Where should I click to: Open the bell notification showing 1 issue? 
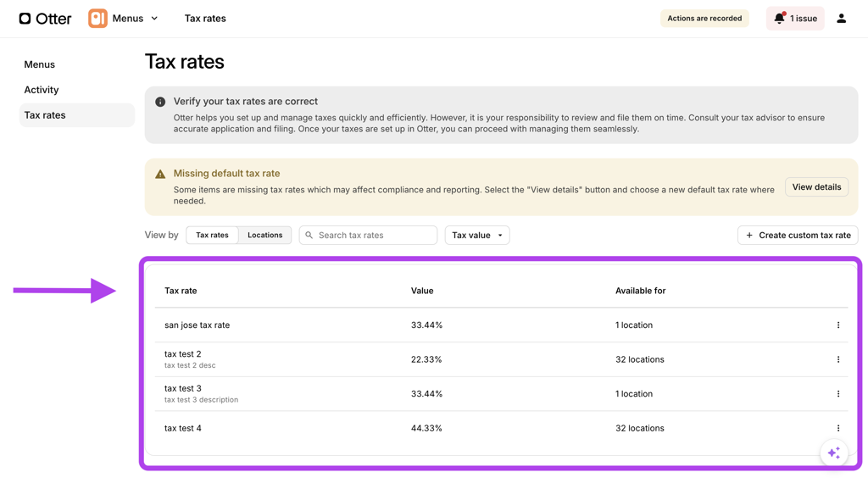[x=794, y=19]
